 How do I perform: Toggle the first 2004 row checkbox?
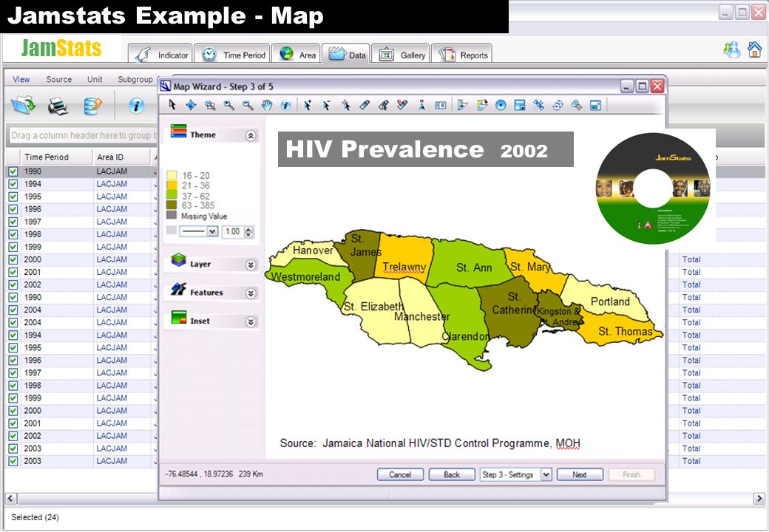(13, 310)
